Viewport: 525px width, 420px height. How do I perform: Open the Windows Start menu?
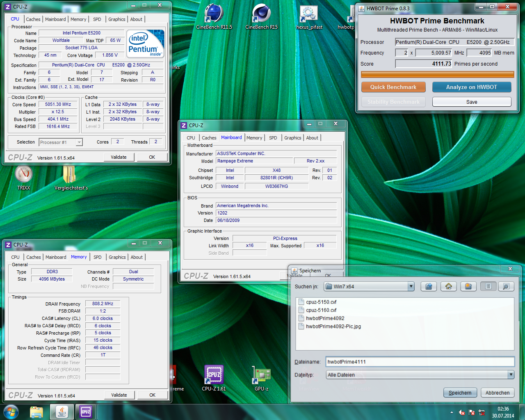coord(11,412)
